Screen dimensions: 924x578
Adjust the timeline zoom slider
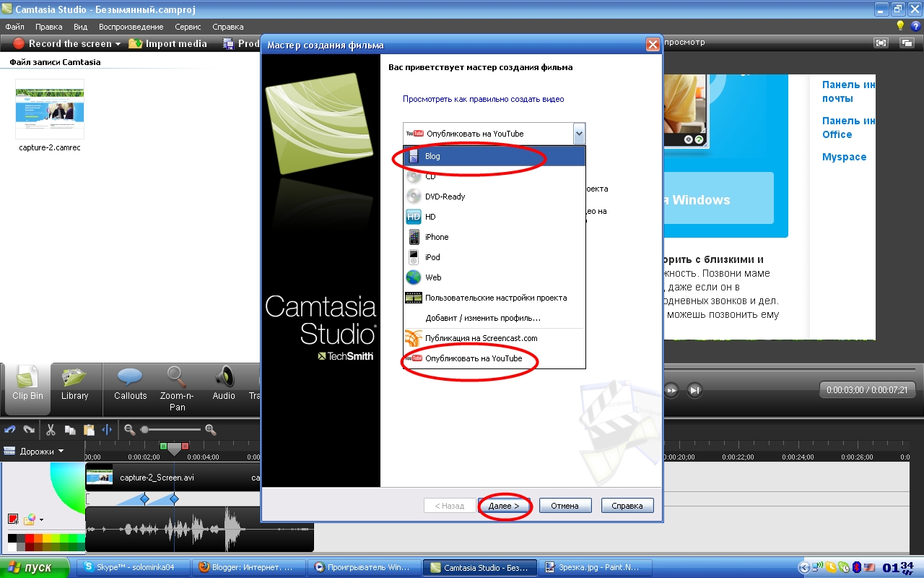coord(144,430)
